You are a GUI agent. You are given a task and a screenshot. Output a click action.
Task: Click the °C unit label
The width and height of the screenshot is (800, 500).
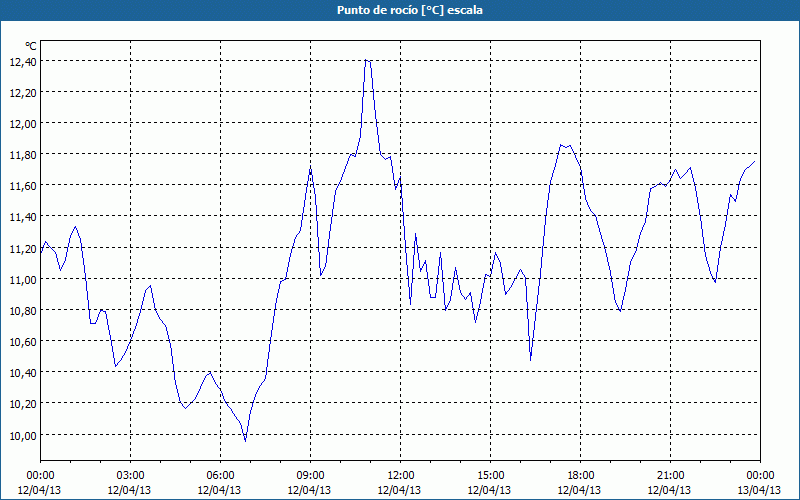31,46
